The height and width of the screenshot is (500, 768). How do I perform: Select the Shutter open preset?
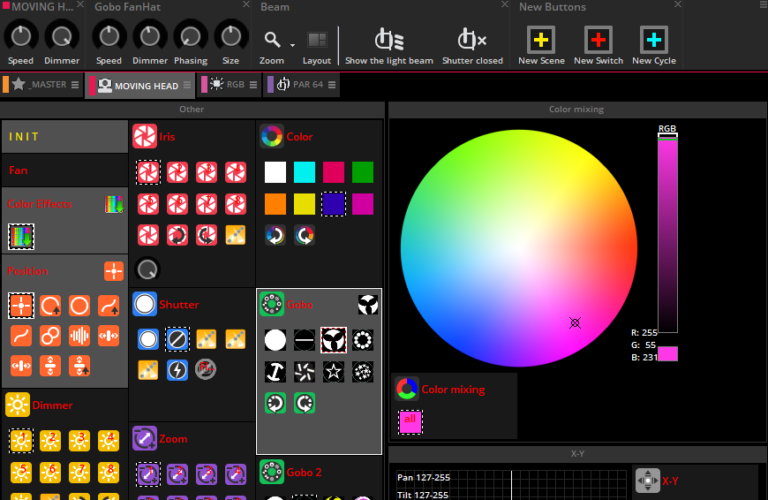(148, 339)
